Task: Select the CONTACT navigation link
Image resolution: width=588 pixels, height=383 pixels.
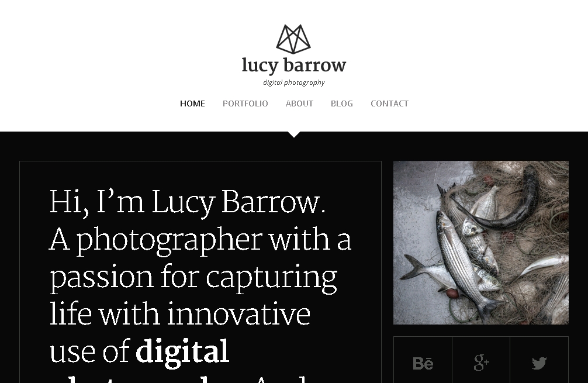Action: point(389,103)
